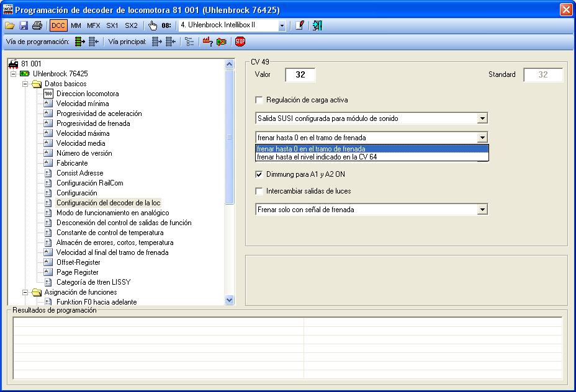Select Desconexión del control de salidas item

coord(124,223)
